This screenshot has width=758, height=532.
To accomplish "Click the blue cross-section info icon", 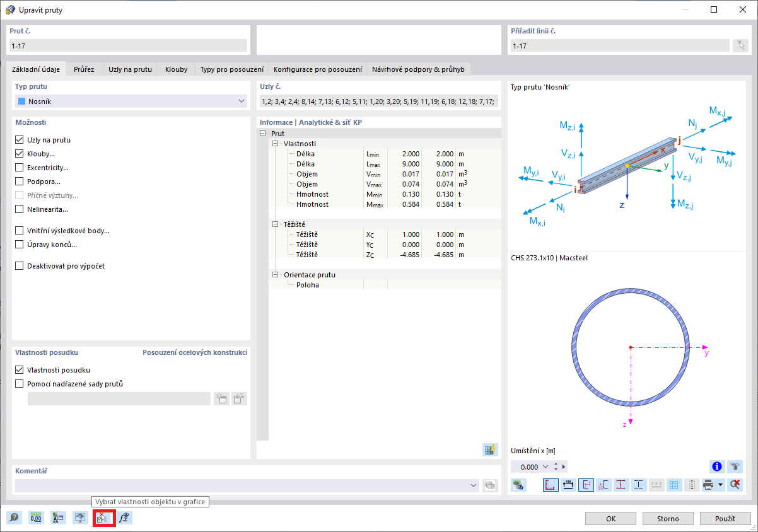I will click(716, 466).
